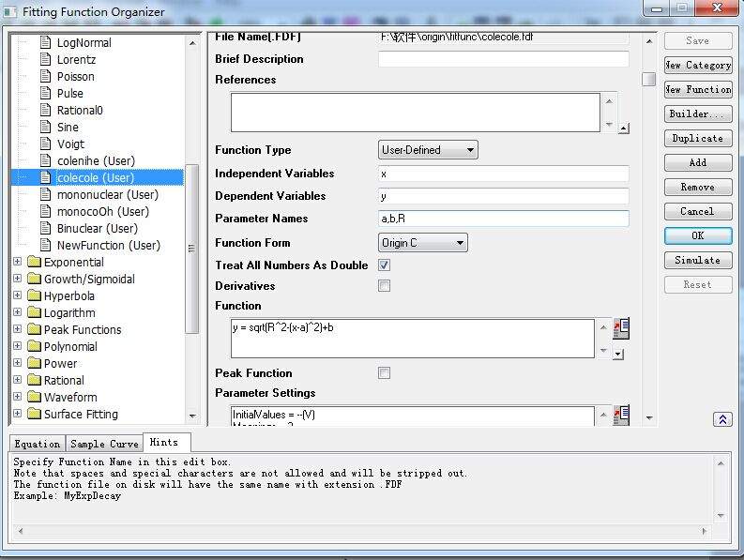Click the Dependent Variables field
Screen dimensions: 744x560
coord(504,196)
